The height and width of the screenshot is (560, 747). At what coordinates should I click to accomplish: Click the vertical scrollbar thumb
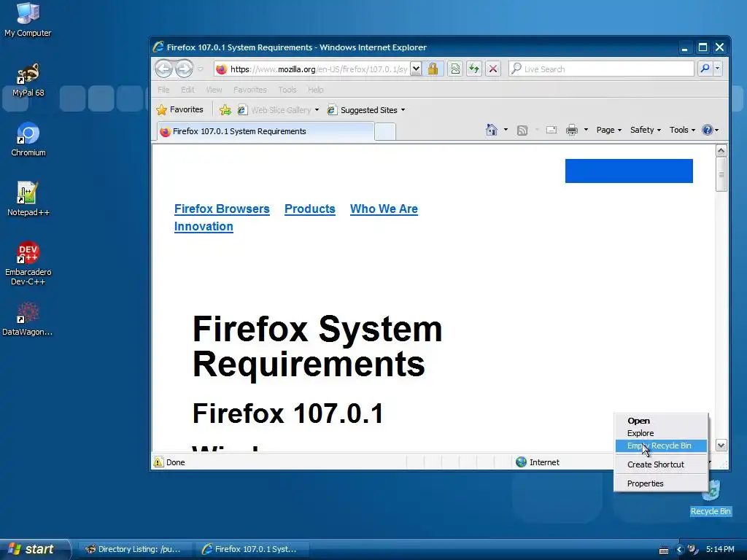721,174
